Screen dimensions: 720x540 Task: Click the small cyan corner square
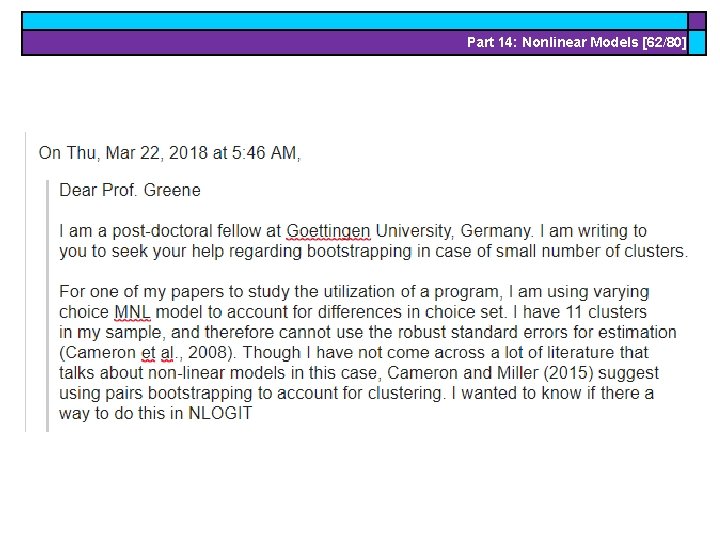[697, 42]
